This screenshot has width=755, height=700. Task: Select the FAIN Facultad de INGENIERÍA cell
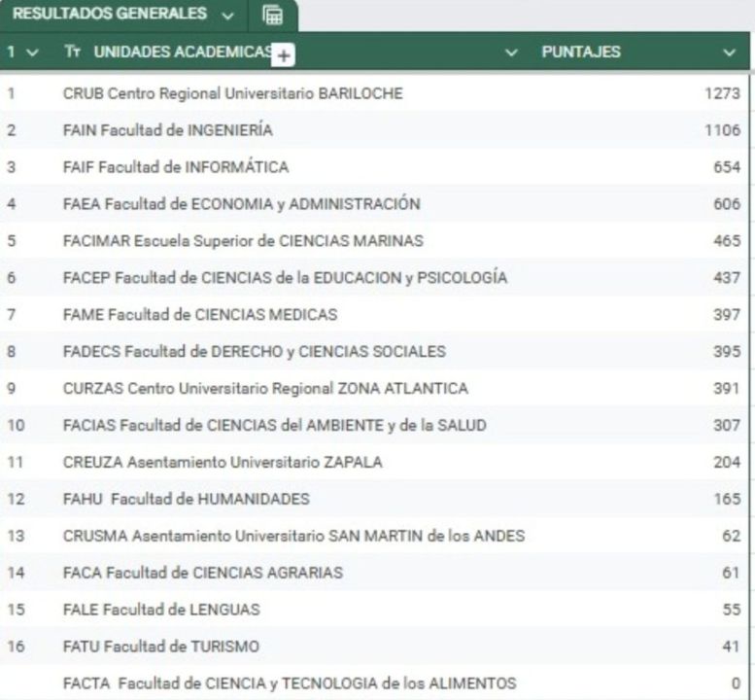click(167, 130)
